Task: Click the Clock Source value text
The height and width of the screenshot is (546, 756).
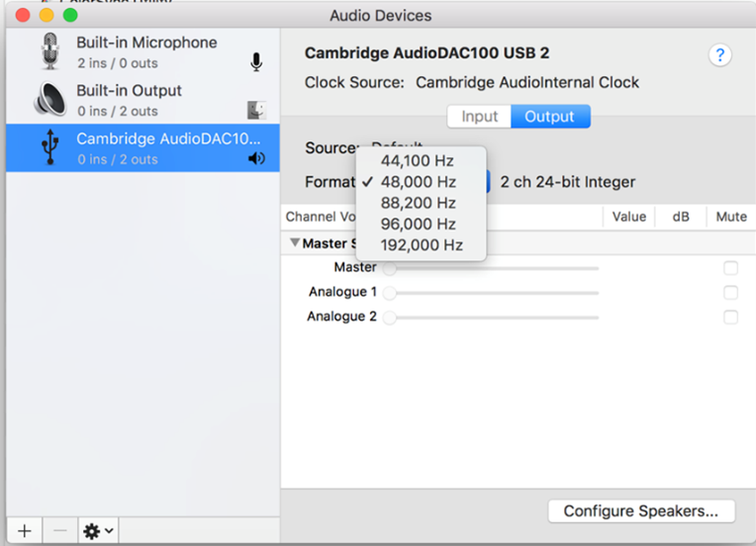Action: point(527,82)
